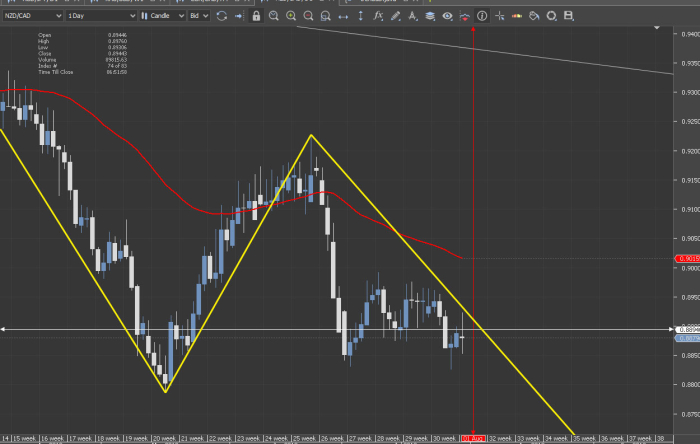
Task: Click the 0.9300 price axis label
Action: click(x=690, y=92)
